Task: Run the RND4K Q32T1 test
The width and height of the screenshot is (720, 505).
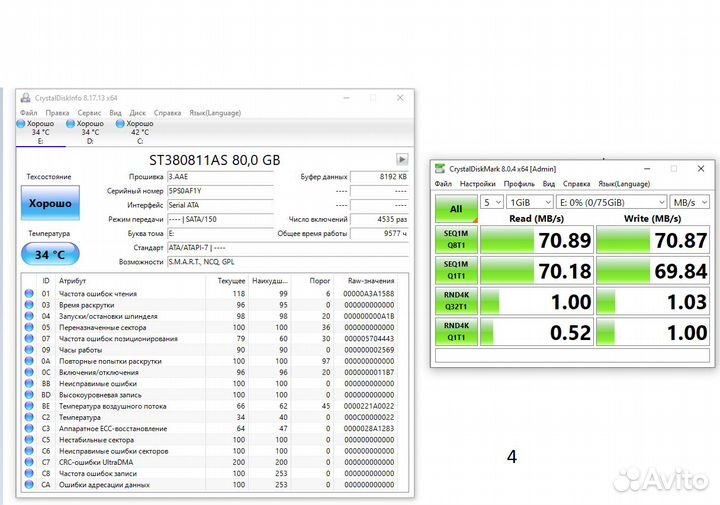Action: coord(456,301)
